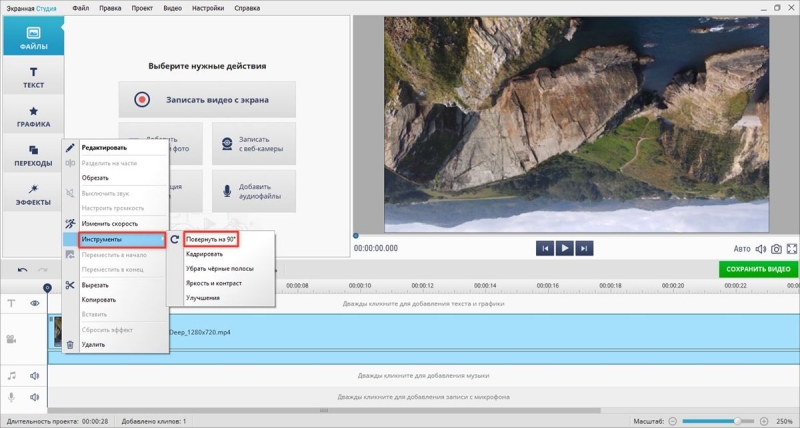Open the Видео menu
The height and width of the screenshot is (428, 800).
[x=172, y=8]
